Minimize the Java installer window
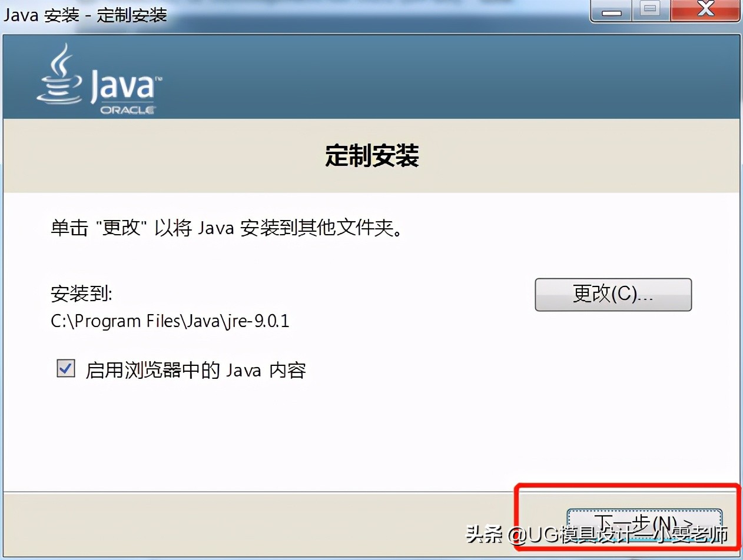 pyautogui.click(x=612, y=11)
